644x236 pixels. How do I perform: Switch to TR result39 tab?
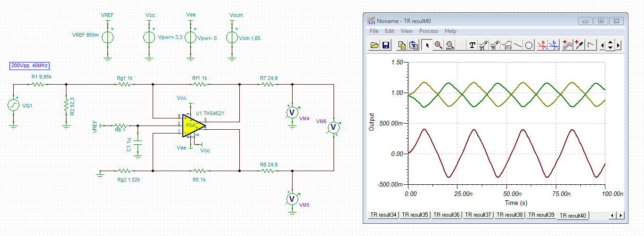(541, 215)
